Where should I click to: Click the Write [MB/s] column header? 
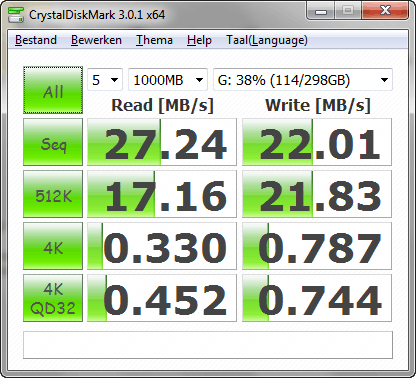318,106
